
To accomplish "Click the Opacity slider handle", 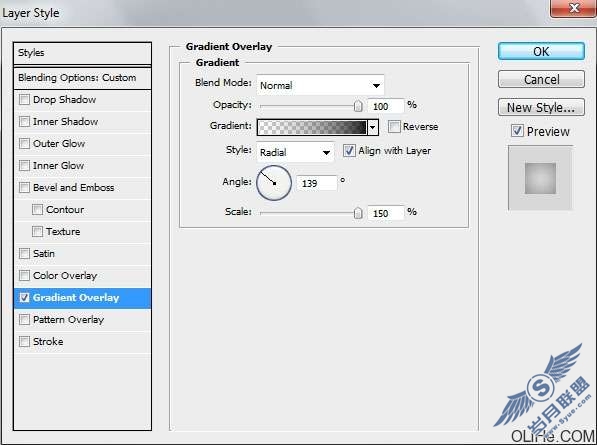I will point(358,106).
